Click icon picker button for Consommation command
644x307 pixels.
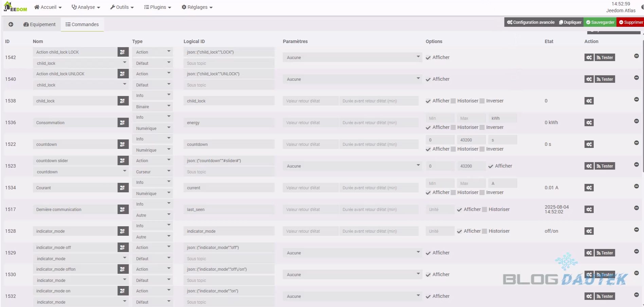123,122
